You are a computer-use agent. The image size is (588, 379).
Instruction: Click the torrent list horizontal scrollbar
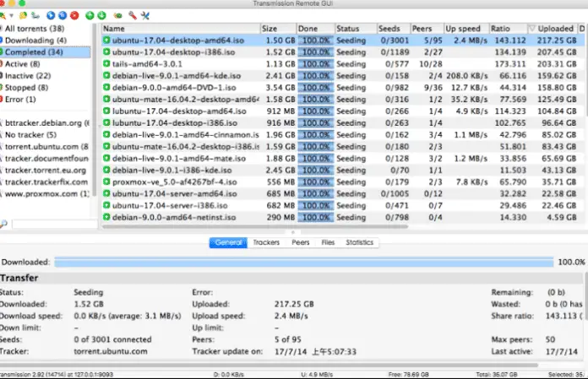tap(255, 226)
